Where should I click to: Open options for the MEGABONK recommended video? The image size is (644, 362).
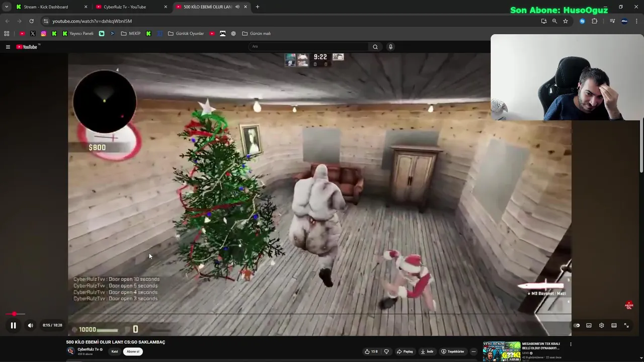[x=571, y=344]
